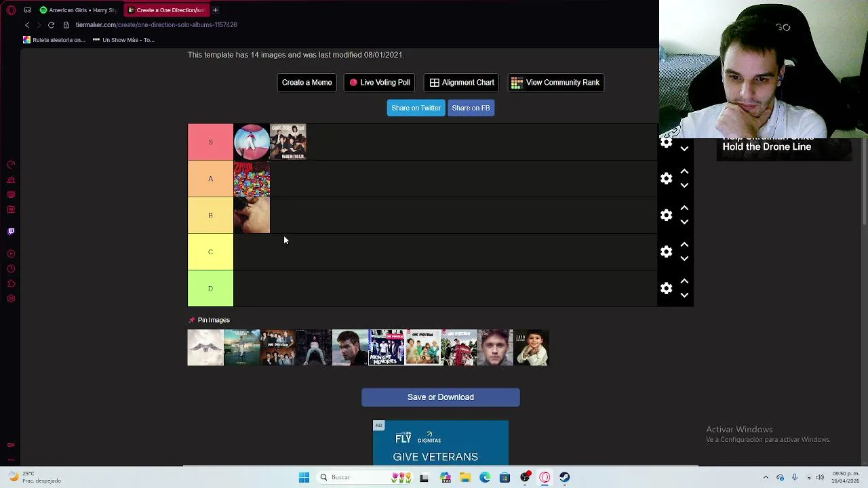Go back with the browser back arrow
This screenshot has height=488, width=868.
[27, 25]
